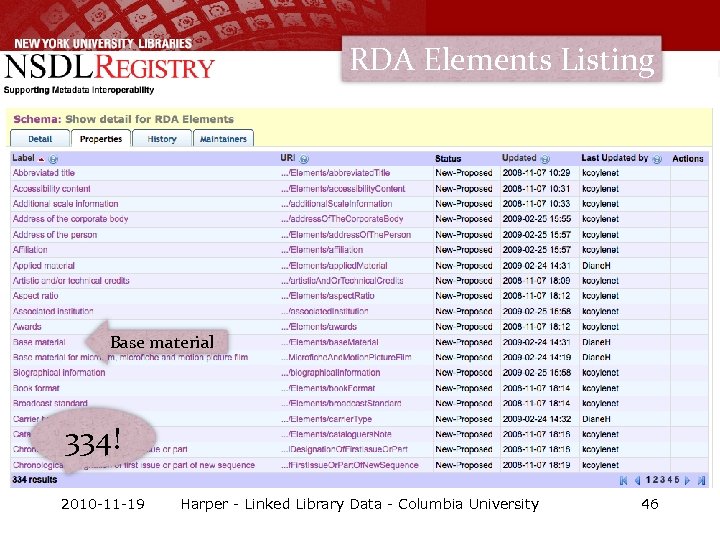Open the Base material element

[39, 342]
